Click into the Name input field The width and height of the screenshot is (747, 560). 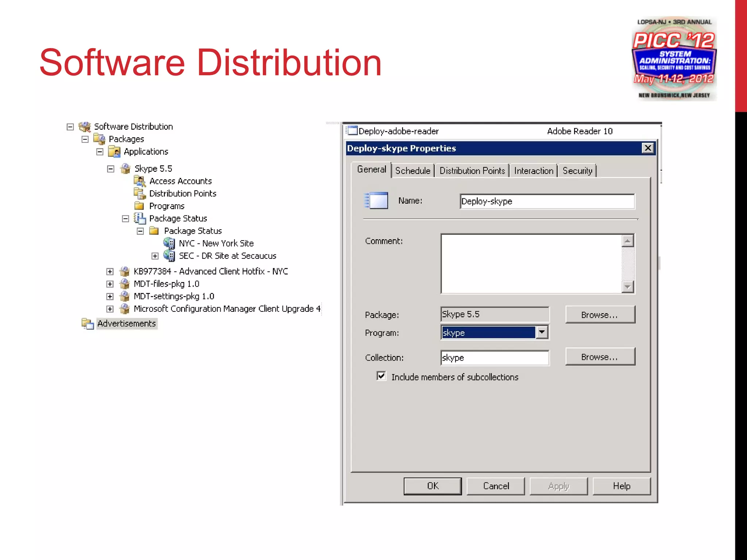pyautogui.click(x=547, y=201)
